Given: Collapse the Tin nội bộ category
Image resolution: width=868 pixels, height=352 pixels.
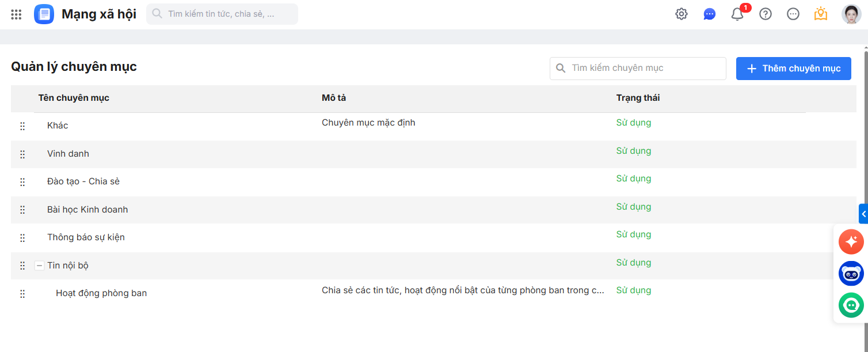Looking at the screenshot, I should click(39, 266).
